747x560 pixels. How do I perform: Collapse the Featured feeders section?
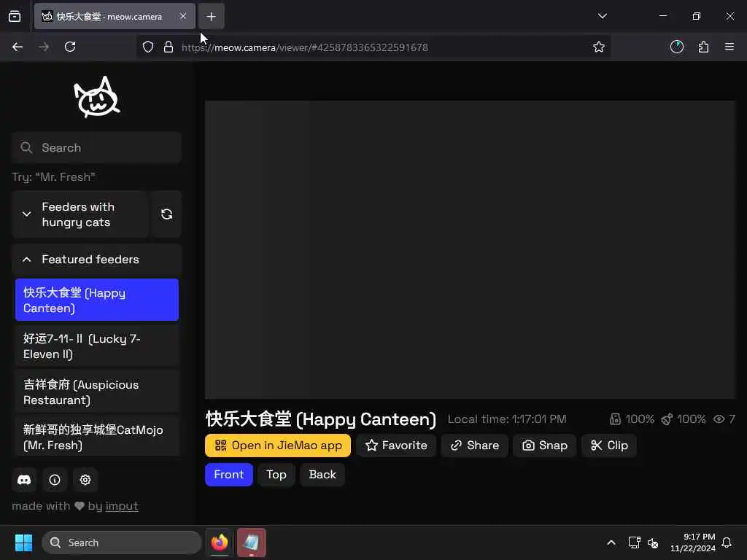tap(97, 260)
